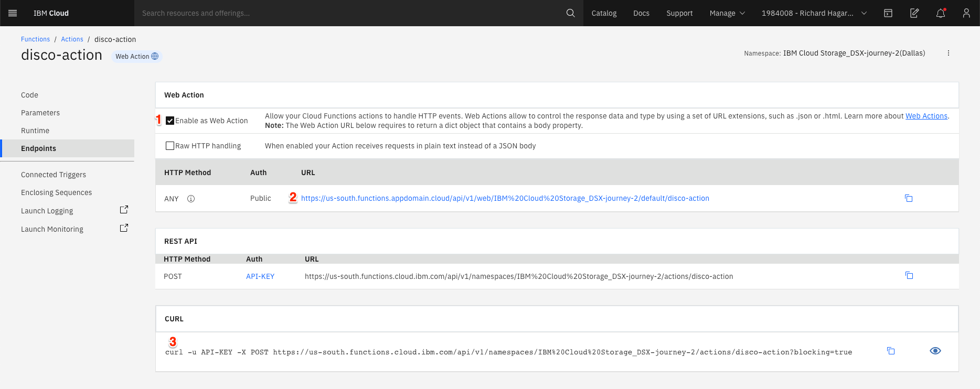Viewport: 980px width, 389px height.
Task: Click the Public auth cell
Action: pos(261,198)
